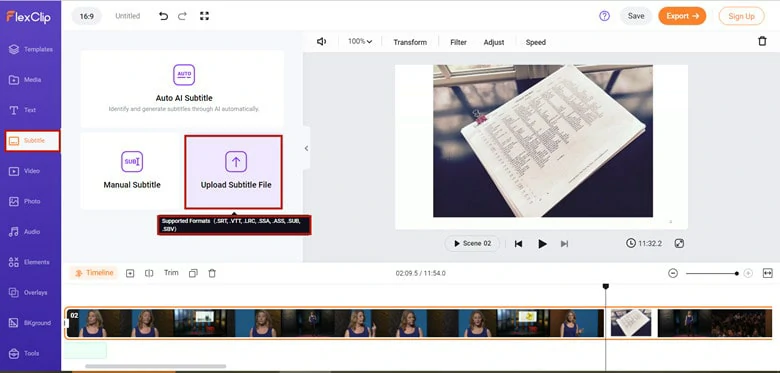The height and width of the screenshot is (373, 780).
Task: Expand preview to fullscreen icon
Action: click(x=680, y=243)
